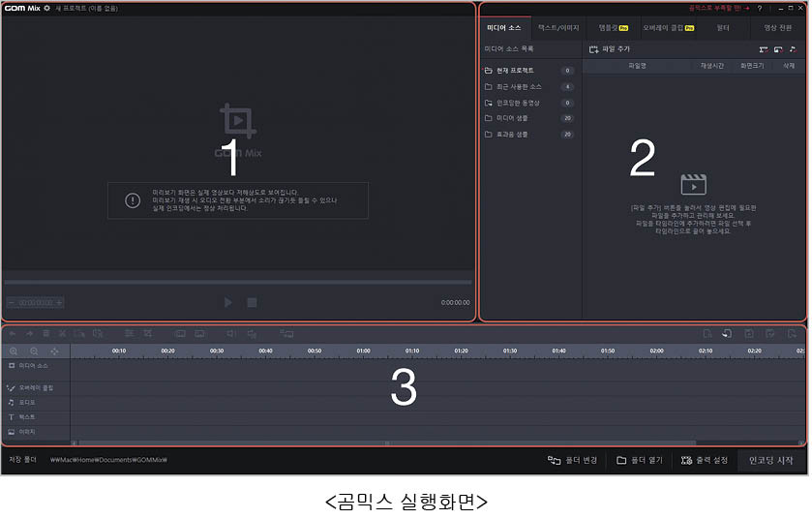
Task: Click the 폴더 열기 open folder button
Action: pyautogui.click(x=641, y=461)
